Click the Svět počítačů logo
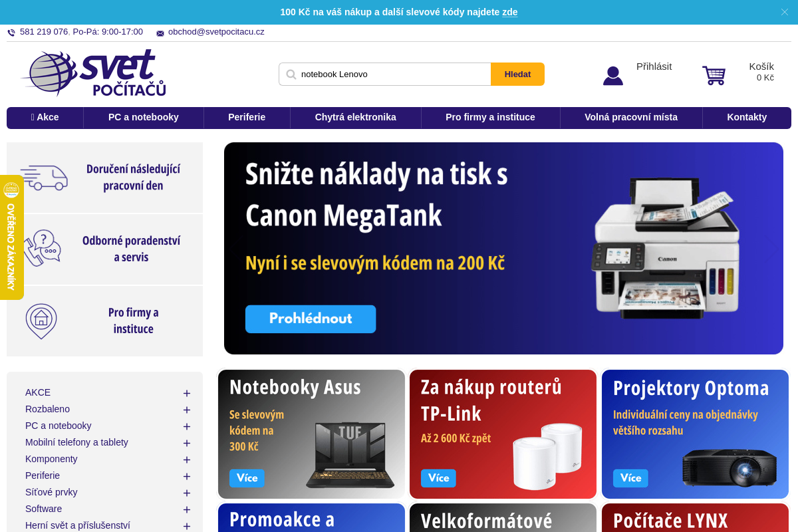The image size is (798, 532). [93, 73]
